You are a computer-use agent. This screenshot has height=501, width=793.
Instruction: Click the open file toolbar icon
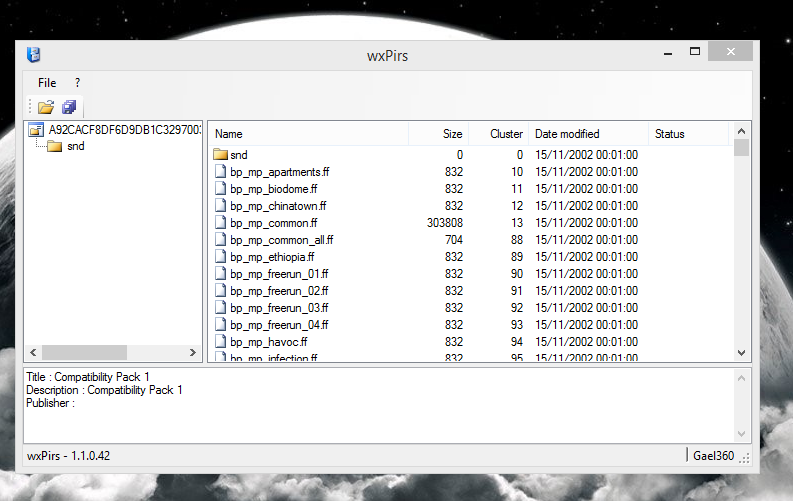(46, 107)
